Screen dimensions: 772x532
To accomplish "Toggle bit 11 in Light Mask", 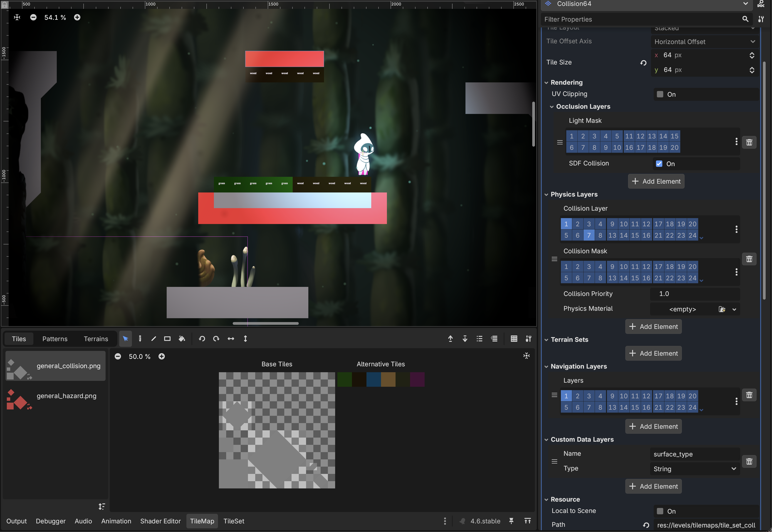I will click(629, 136).
